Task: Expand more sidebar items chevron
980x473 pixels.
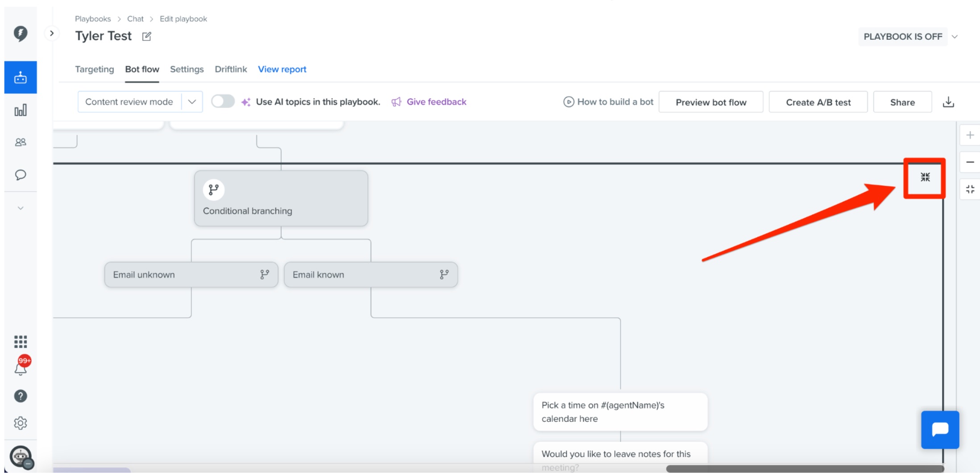Action: [21, 208]
